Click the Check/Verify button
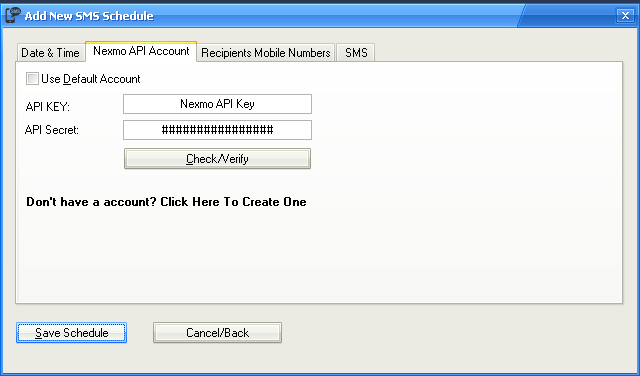This screenshot has height=376, width=640. pos(218,158)
